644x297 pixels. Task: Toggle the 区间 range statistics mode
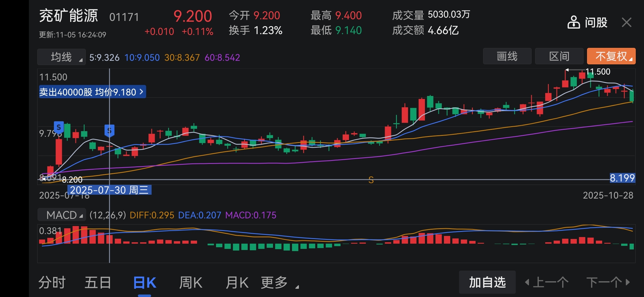pyautogui.click(x=559, y=56)
